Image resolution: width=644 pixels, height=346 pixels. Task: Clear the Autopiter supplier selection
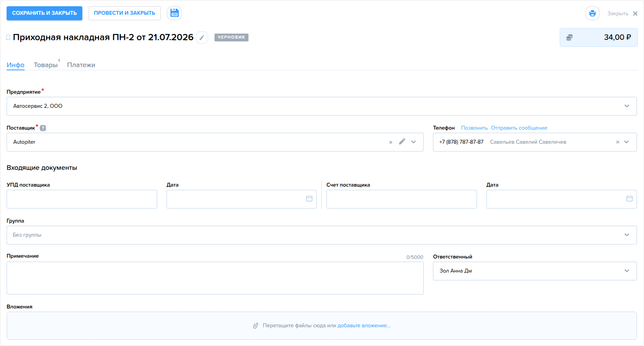pyautogui.click(x=390, y=142)
